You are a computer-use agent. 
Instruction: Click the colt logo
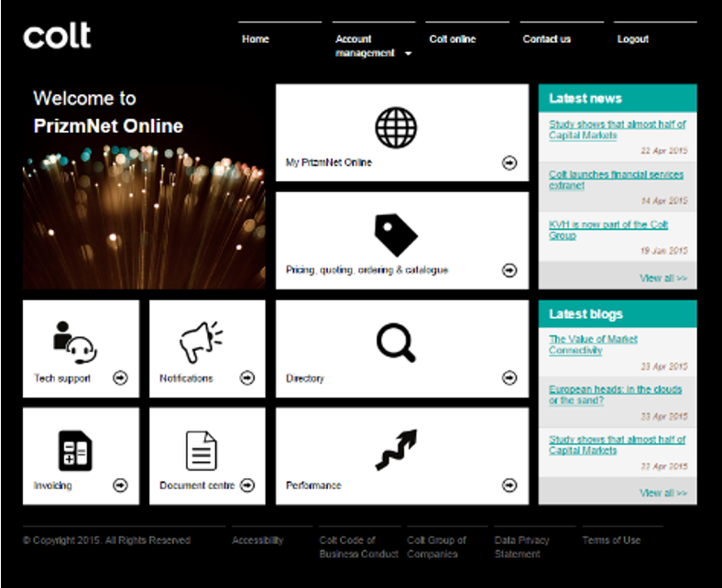57,36
